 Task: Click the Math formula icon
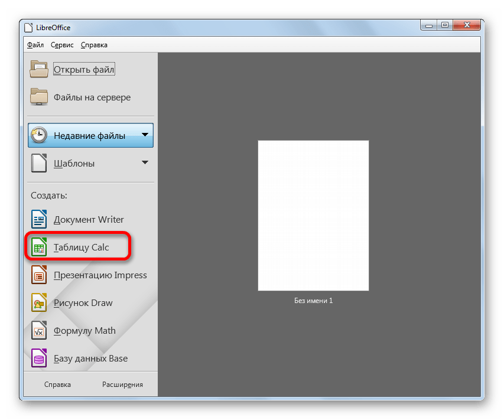point(39,331)
